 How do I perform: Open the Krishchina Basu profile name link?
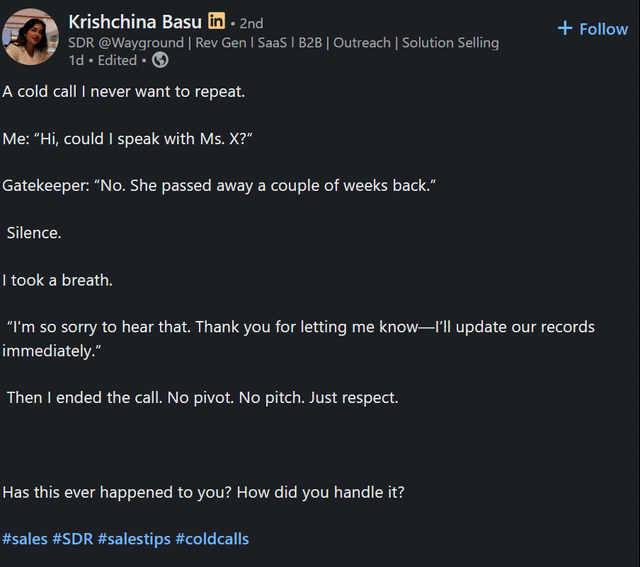(x=135, y=21)
